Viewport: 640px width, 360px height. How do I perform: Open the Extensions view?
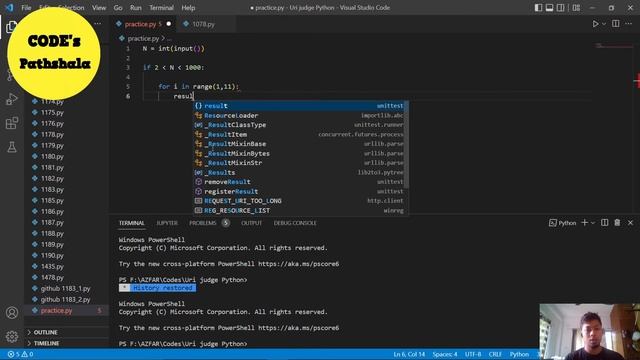pos(11,123)
